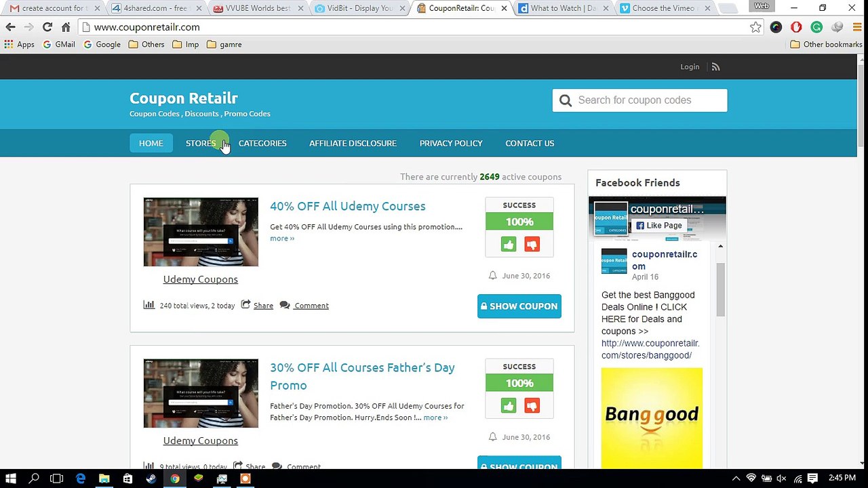Click the Login link

pyautogui.click(x=690, y=66)
